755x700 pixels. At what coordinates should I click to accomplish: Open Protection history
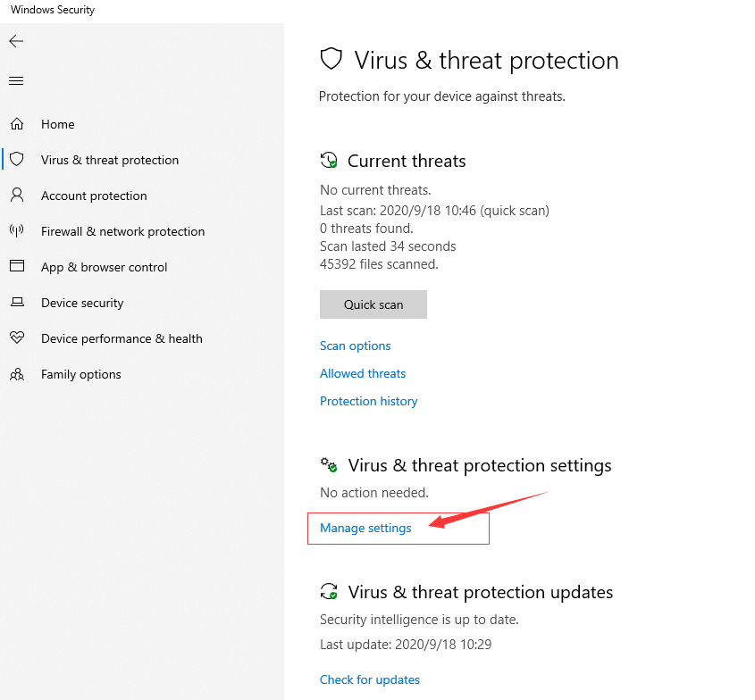[368, 401]
